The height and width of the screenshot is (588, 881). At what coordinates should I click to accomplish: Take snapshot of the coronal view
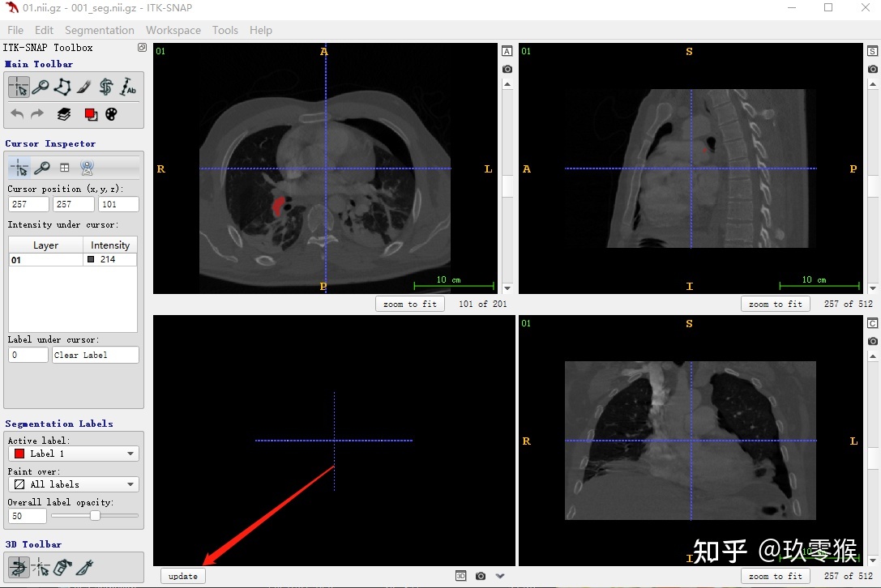pos(873,342)
